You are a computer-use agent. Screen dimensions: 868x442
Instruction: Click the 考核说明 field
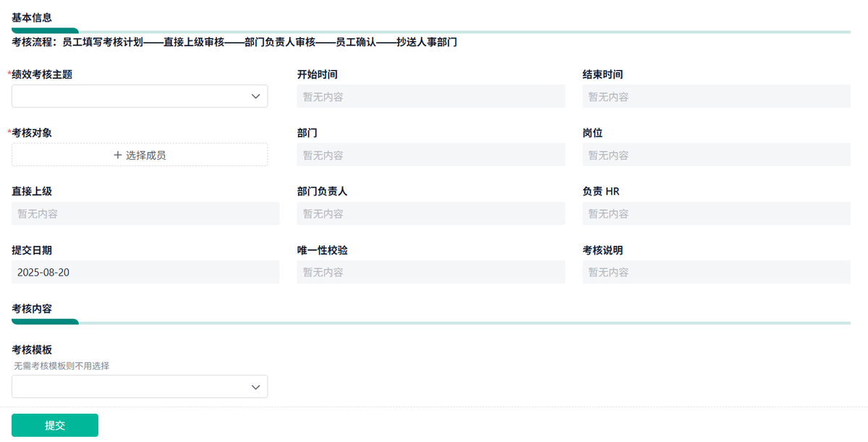click(x=716, y=272)
